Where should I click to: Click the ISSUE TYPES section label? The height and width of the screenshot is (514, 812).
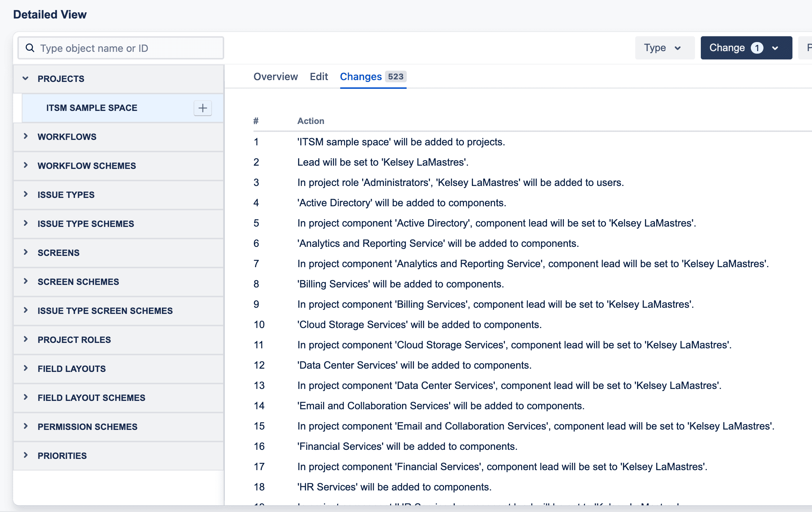pyautogui.click(x=66, y=195)
